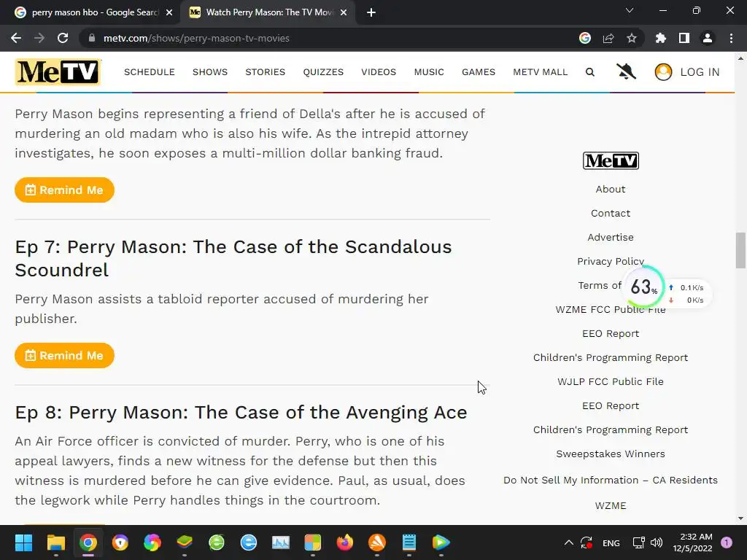Open the WZME link at the sidebar bottom
The height and width of the screenshot is (560, 747).
(611, 506)
